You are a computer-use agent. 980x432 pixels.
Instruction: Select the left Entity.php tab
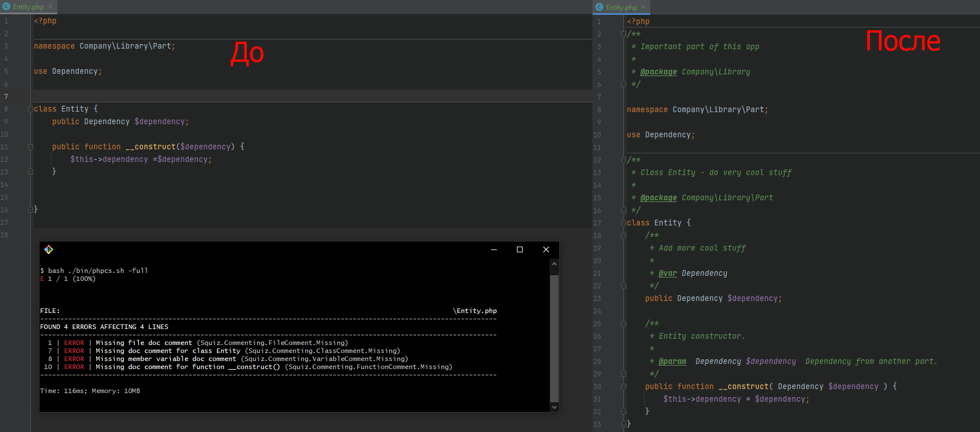(28, 7)
